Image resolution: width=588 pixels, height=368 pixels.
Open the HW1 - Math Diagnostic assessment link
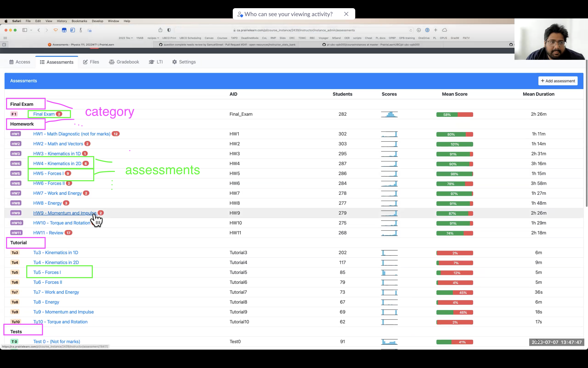(72, 134)
